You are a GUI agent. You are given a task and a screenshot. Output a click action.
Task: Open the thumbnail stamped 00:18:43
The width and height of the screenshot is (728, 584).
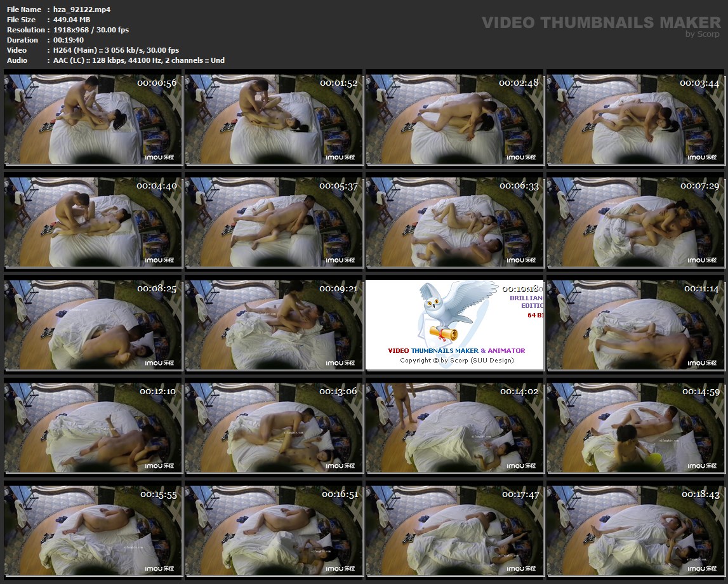635,531
